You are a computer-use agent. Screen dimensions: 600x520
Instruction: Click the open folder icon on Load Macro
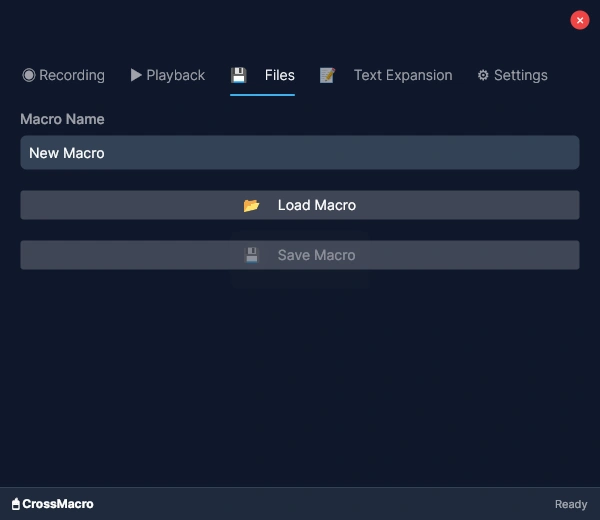tap(252, 205)
